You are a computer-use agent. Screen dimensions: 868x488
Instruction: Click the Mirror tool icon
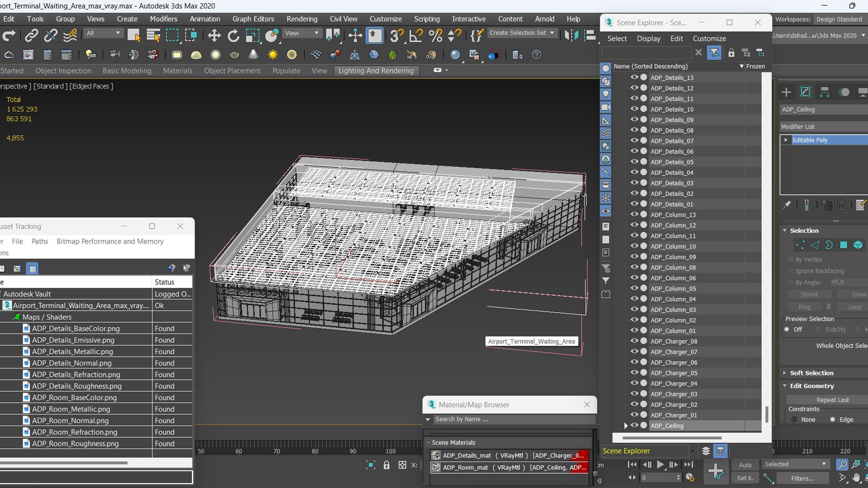[x=571, y=35]
